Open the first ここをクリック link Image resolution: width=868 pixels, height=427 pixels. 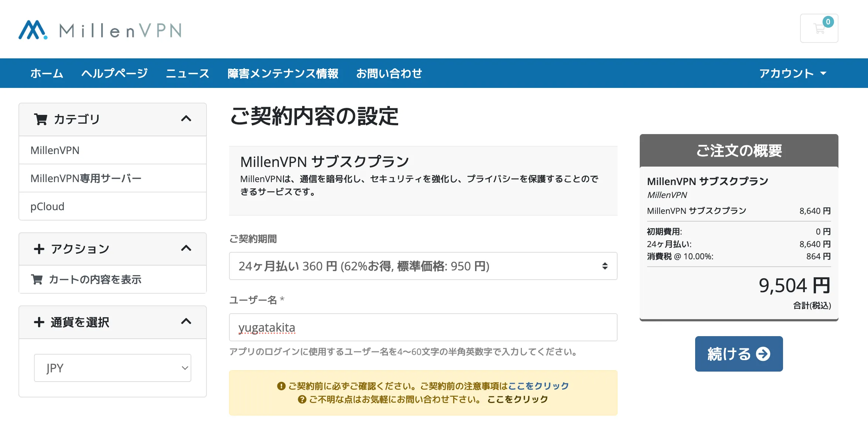tap(539, 385)
